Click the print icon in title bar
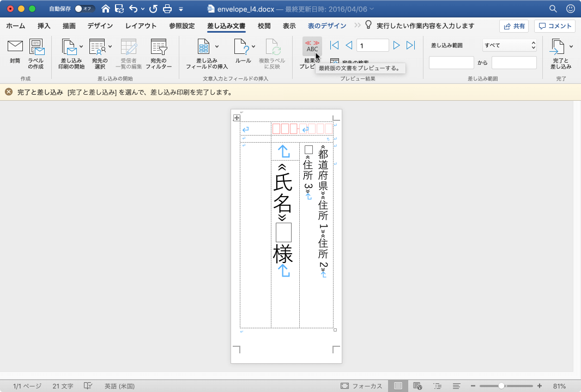The height and width of the screenshot is (392, 581). [x=167, y=9]
